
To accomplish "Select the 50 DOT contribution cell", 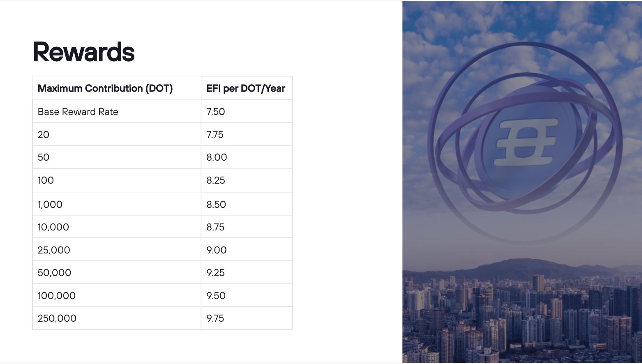I will (x=117, y=157).
